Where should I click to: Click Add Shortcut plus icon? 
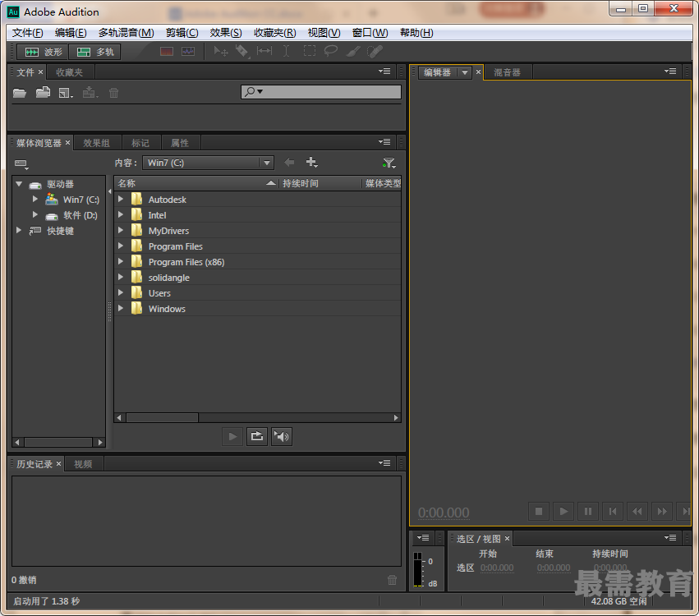point(311,163)
